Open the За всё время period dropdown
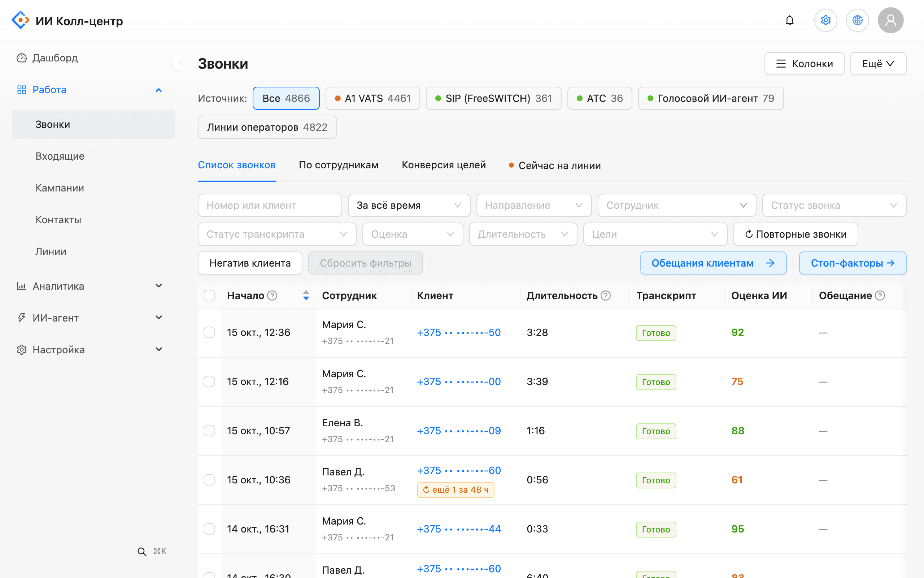 [409, 205]
